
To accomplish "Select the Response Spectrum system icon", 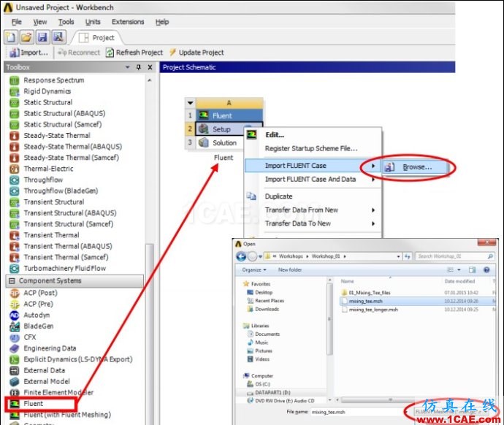I will [14, 80].
